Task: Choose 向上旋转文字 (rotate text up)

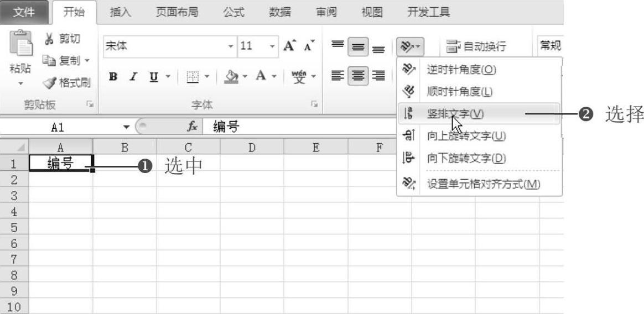Action: [479, 136]
